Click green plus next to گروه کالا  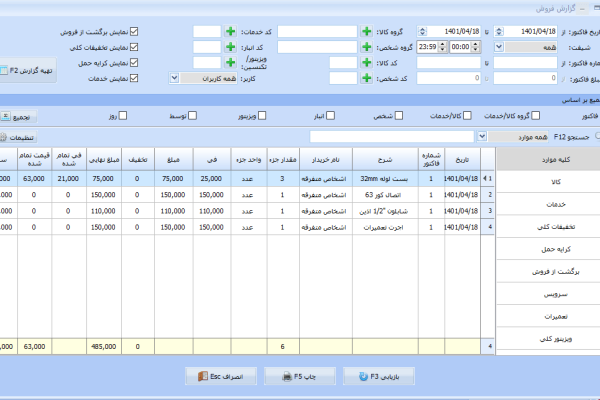pyautogui.click(x=366, y=31)
